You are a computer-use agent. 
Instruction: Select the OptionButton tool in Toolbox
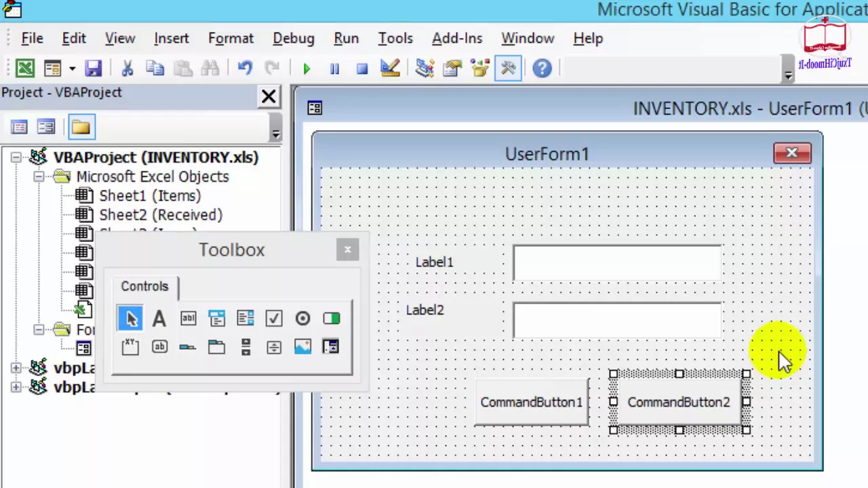click(x=302, y=318)
